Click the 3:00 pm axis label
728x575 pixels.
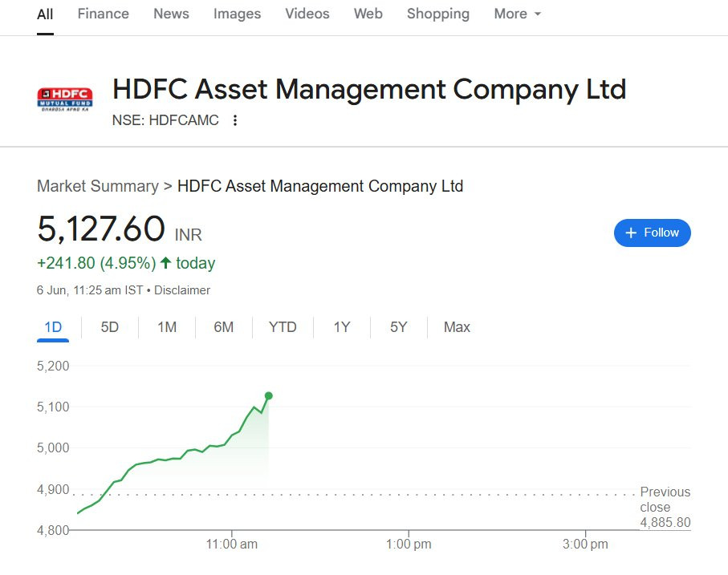point(585,544)
